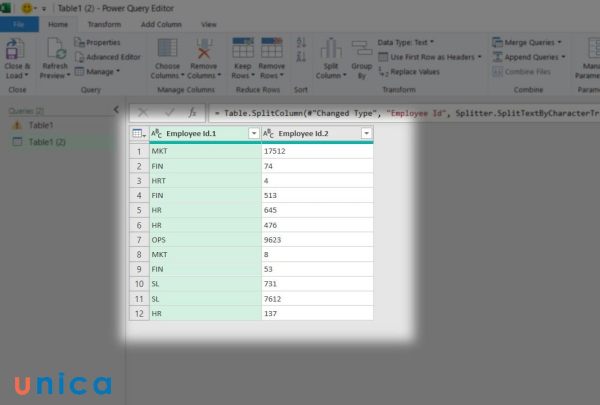Switch to the Transform tab
The image size is (600, 405).
103,23
